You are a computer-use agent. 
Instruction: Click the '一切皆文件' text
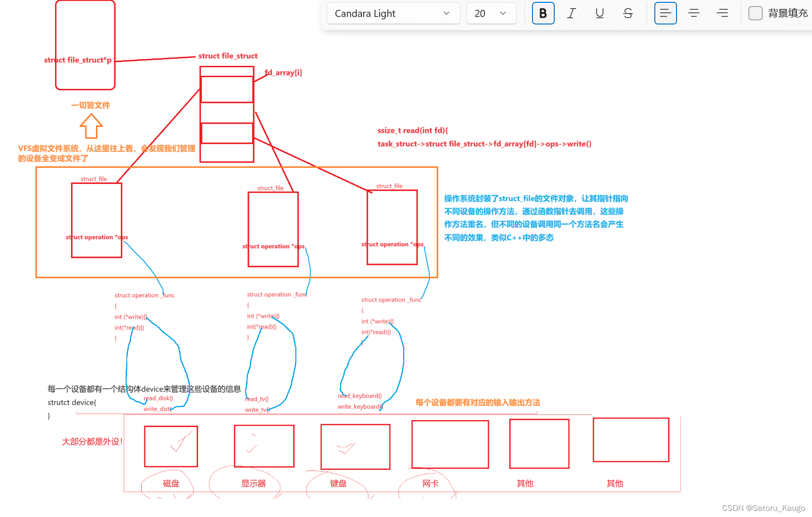tap(90, 105)
